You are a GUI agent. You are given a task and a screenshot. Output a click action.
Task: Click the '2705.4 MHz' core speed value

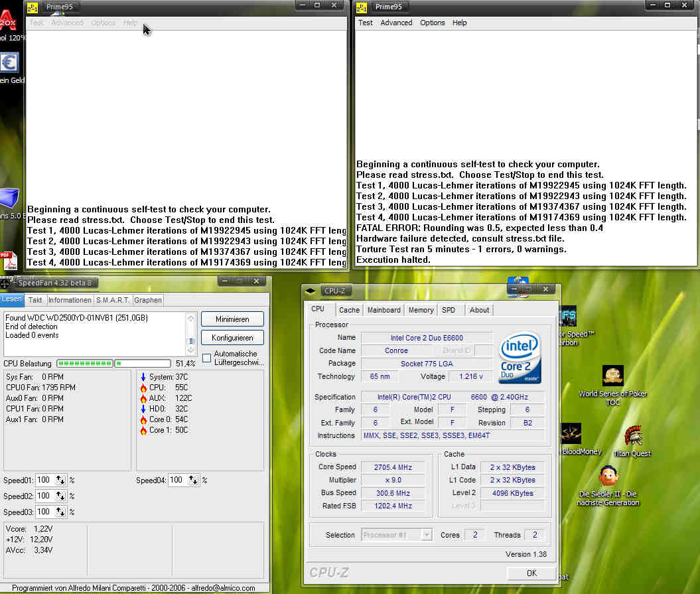coord(393,467)
